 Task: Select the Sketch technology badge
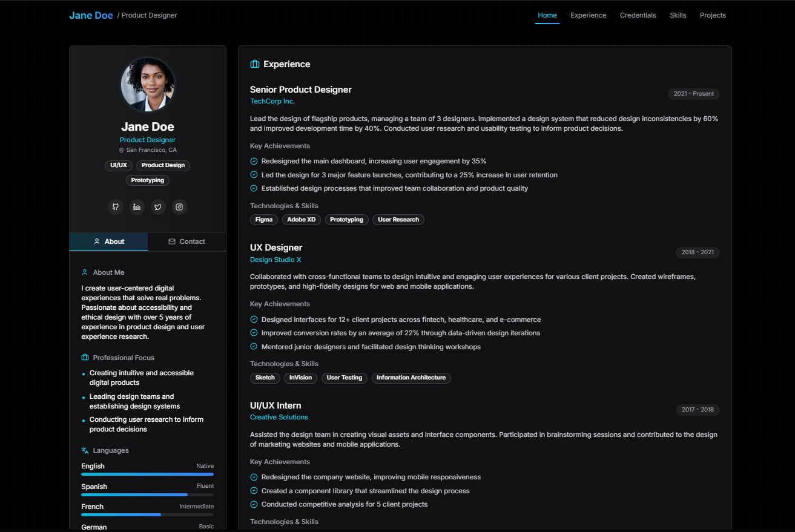click(265, 377)
